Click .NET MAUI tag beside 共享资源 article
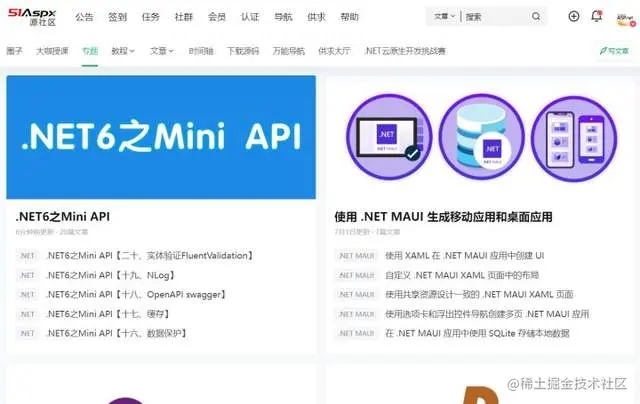 tap(356, 295)
